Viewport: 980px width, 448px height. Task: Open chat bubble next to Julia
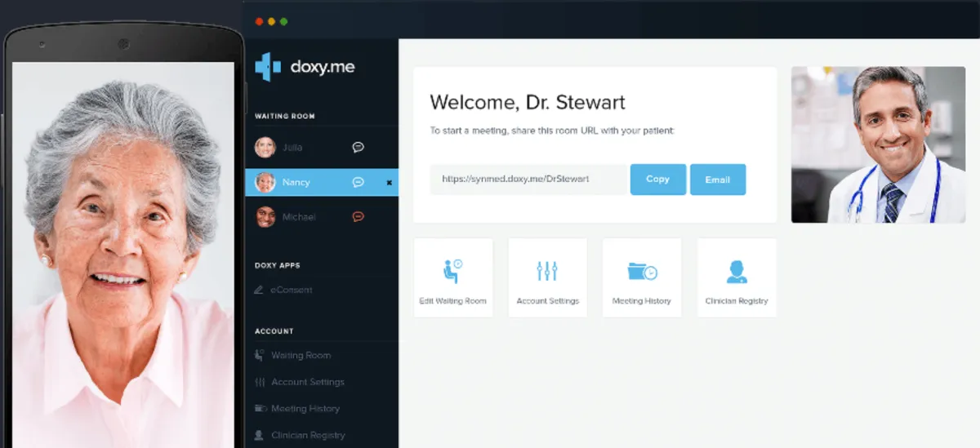[358, 148]
